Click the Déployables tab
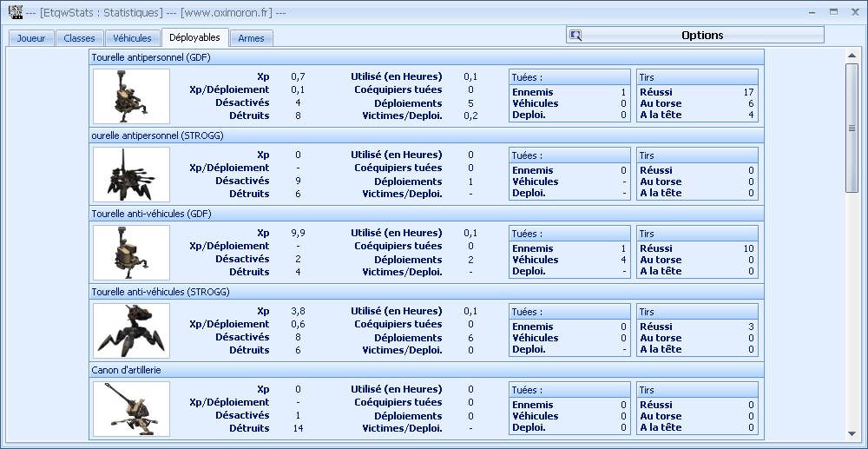Image resolution: width=868 pixels, height=449 pixels. pyautogui.click(x=194, y=37)
